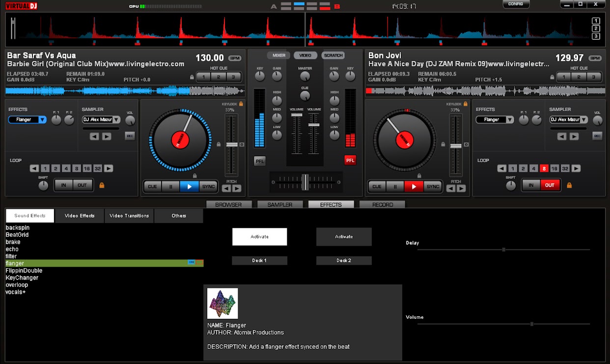Play the right deck track

tap(414, 187)
